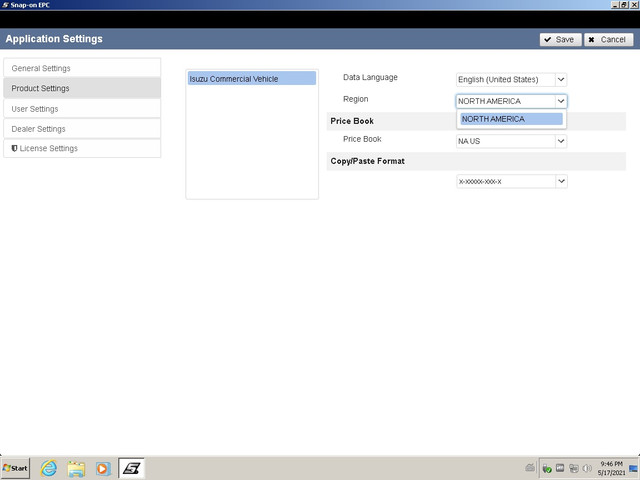Click the volume speaker tray icon
This screenshot has height=480, width=640.
(587, 468)
